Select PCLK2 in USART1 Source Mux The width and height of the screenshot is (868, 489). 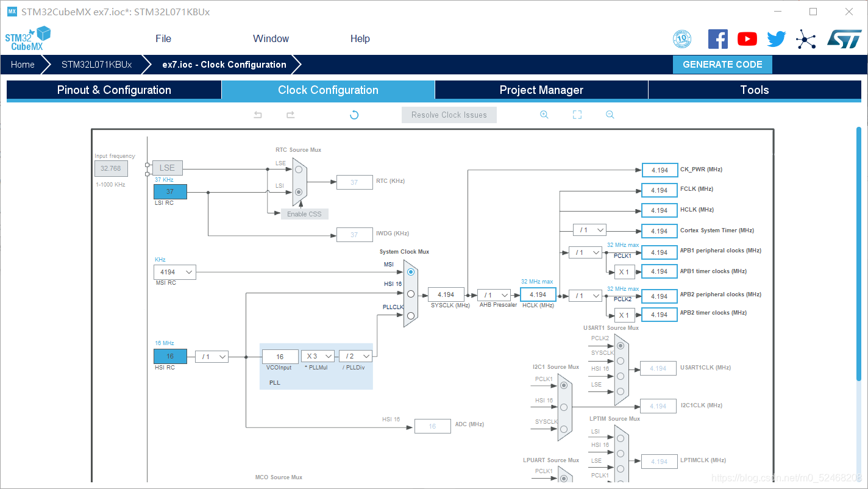621,345
